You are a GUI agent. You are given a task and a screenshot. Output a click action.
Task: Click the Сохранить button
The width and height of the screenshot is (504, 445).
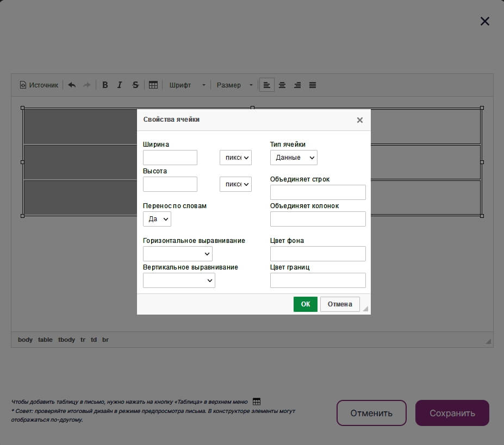tap(452, 413)
